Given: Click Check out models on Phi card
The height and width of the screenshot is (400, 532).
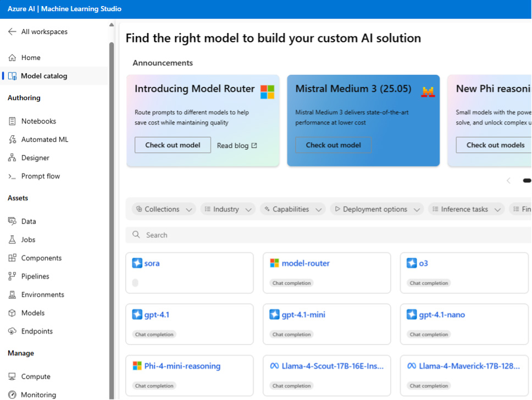Looking at the screenshot, I should 494,145.
